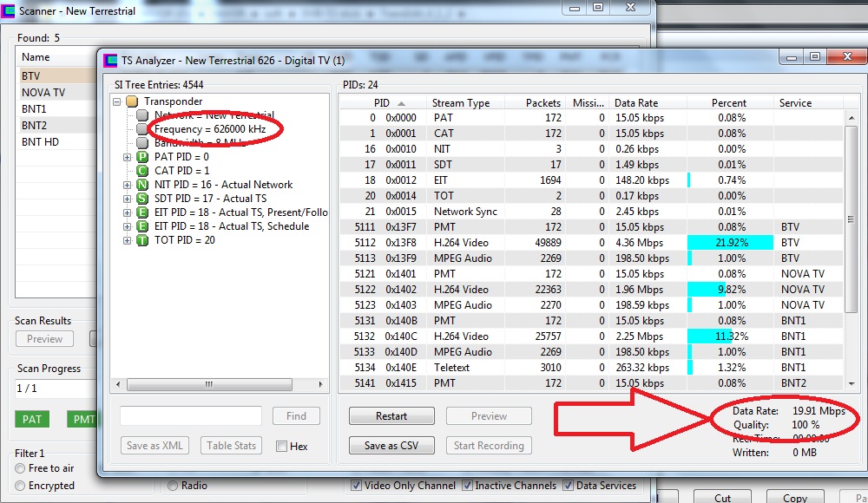This screenshot has height=503, width=868.
Task: Uncheck Inactive Channels checkbox
Action: pos(467,486)
